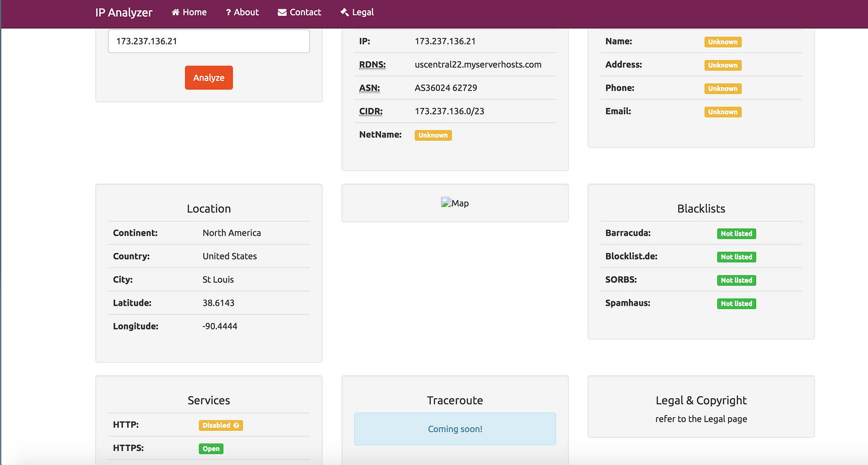Click the Unknown badge beside Email
The image size is (868, 465).
tap(723, 112)
